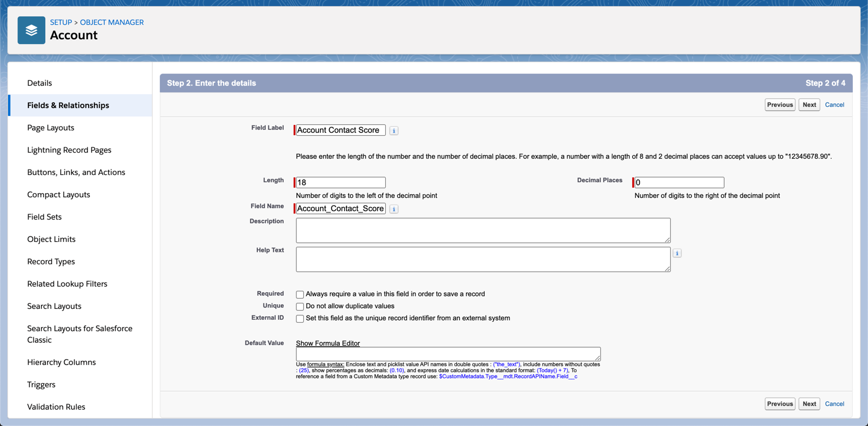Click the Account object layers icon

pyautogui.click(x=31, y=30)
